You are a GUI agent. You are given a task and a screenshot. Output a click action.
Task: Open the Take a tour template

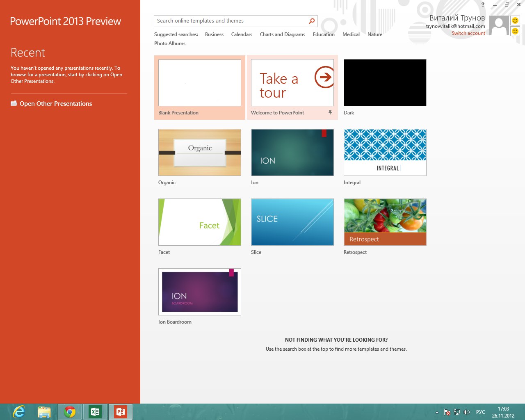pyautogui.click(x=292, y=83)
